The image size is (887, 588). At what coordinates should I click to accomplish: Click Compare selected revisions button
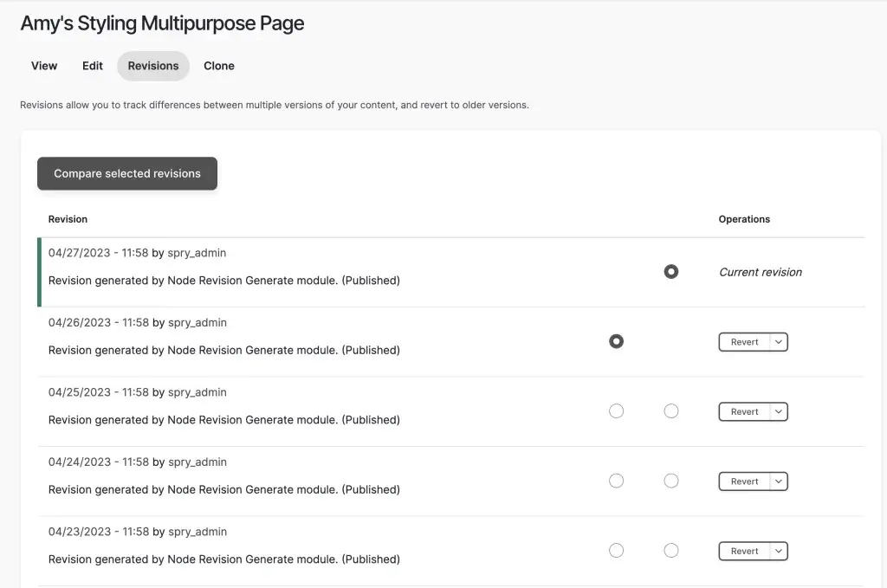pyautogui.click(x=127, y=173)
